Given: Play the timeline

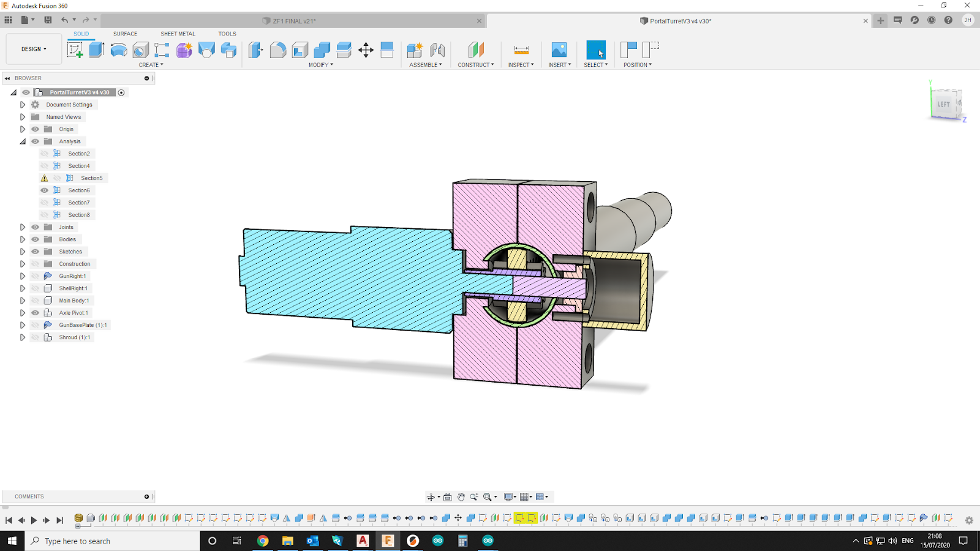Looking at the screenshot, I should click(x=34, y=520).
